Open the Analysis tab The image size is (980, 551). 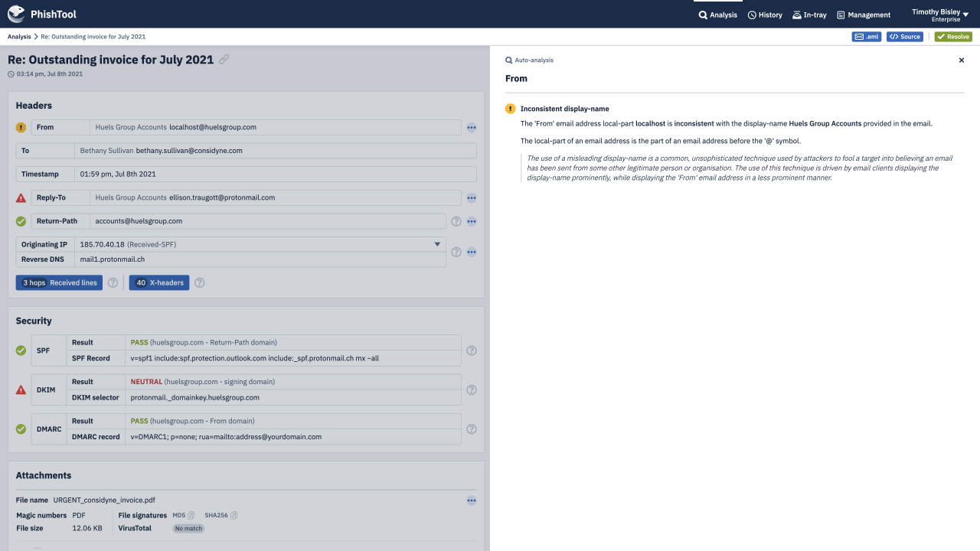pyautogui.click(x=718, y=15)
